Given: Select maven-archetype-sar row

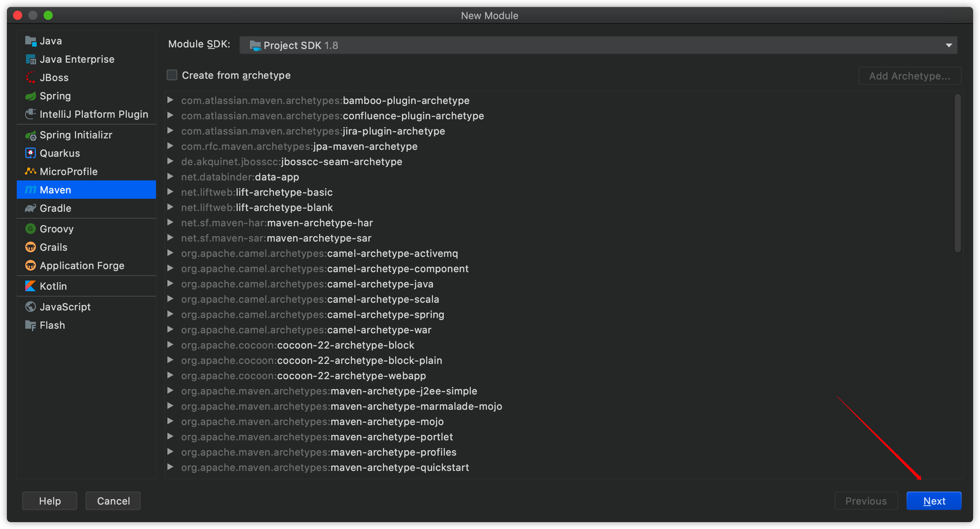Looking at the screenshot, I should click(x=560, y=238).
